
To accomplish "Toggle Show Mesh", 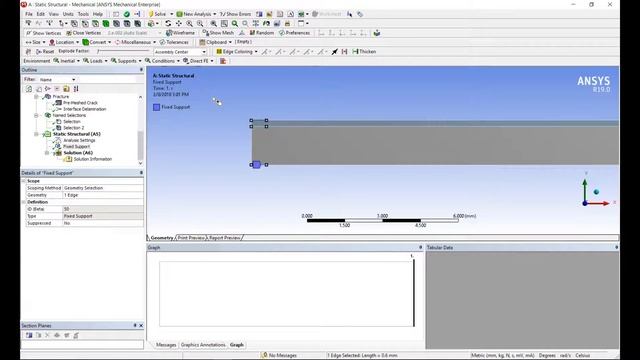I will [218, 33].
